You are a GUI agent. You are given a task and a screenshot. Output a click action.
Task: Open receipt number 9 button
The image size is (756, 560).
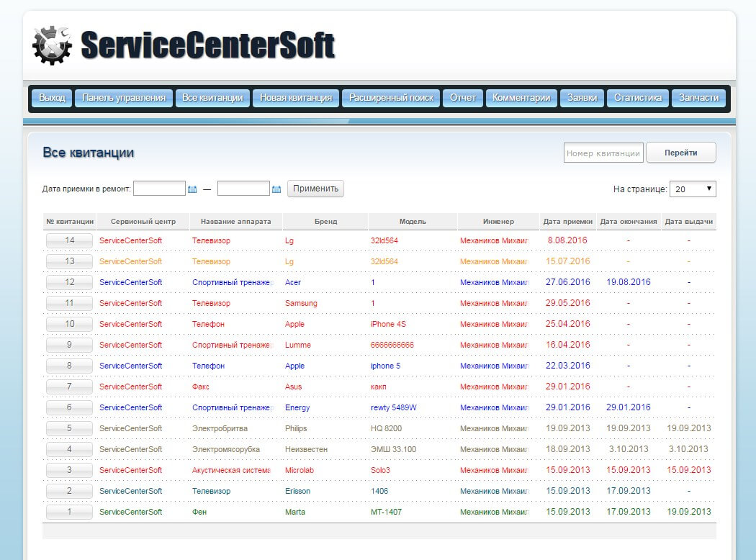pyautogui.click(x=69, y=345)
